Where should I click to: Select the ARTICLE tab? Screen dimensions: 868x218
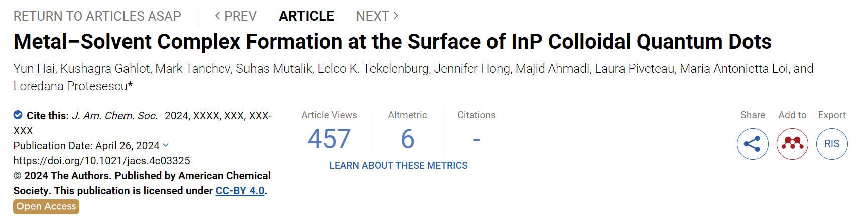coord(306,16)
